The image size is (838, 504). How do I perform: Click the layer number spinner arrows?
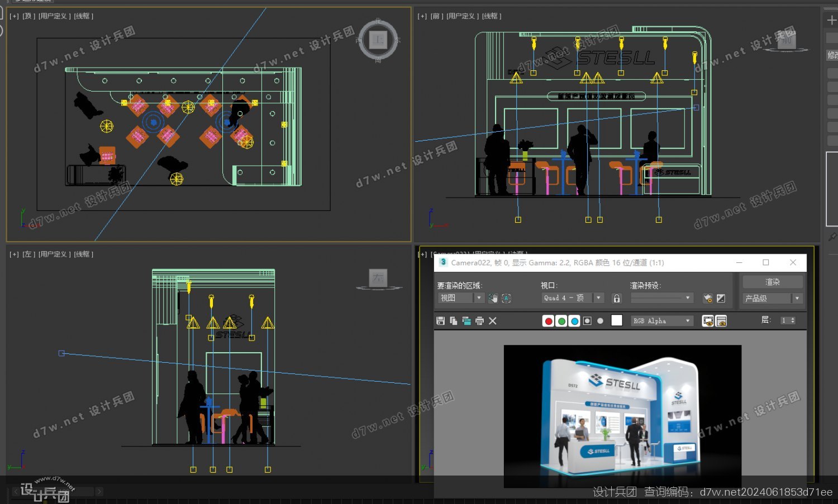click(x=792, y=320)
